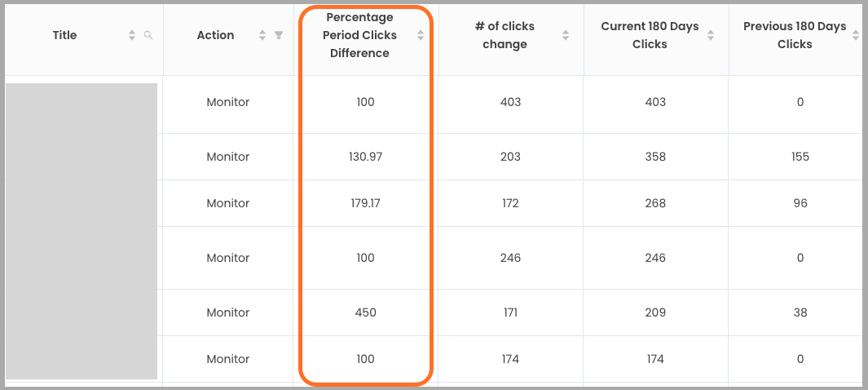This screenshot has width=868, height=390.
Task: Click the 450 percentage difference cell
Action: point(365,312)
